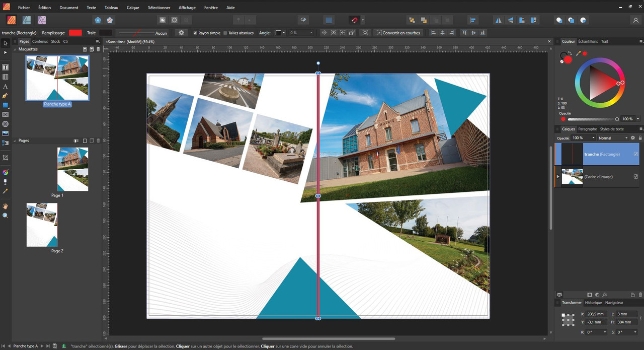Screen dimensions: 644x350
Task: Click the X position field 208,5 mm
Action: [597, 314]
